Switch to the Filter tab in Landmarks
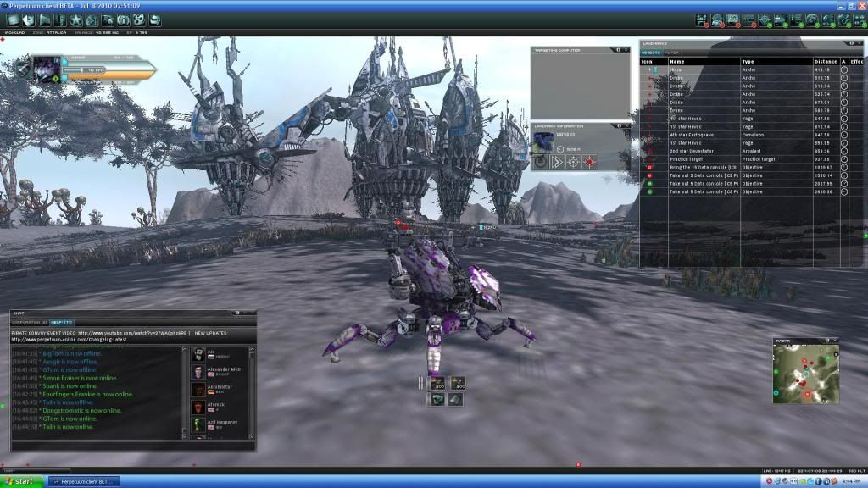Viewport: 868px width, 488px height. (671, 53)
